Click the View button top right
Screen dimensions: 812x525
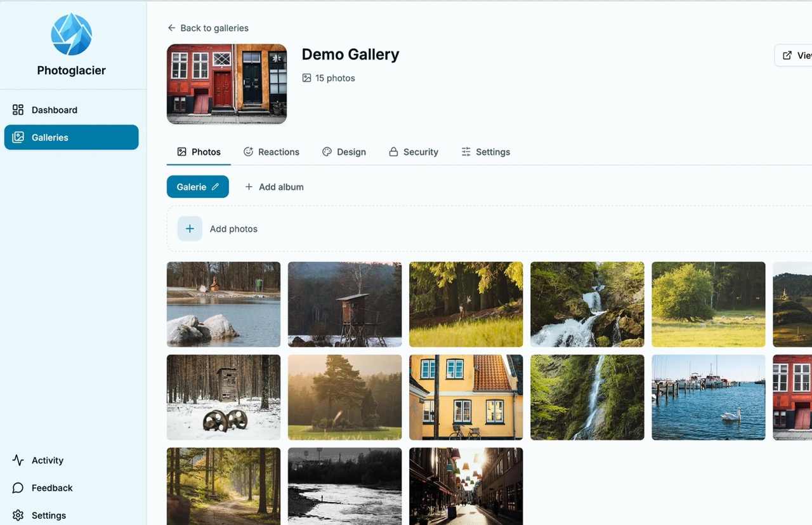[x=798, y=55]
